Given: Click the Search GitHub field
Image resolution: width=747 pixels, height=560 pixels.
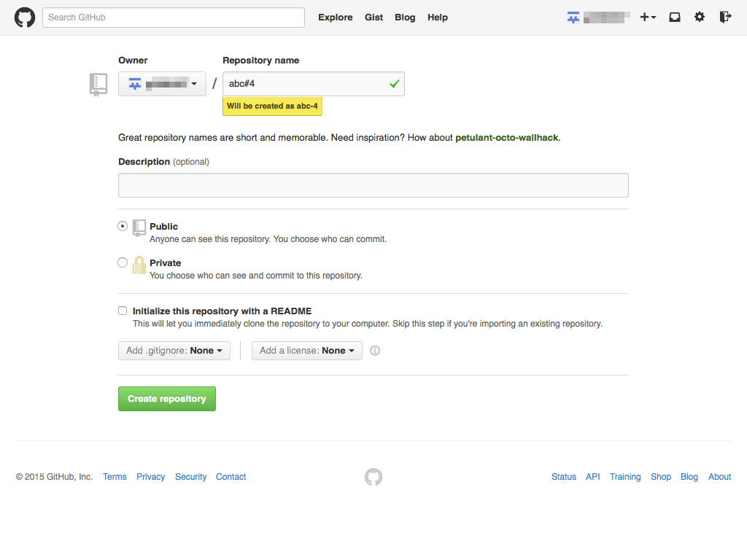Looking at the screenshot, I should point(173,17).
